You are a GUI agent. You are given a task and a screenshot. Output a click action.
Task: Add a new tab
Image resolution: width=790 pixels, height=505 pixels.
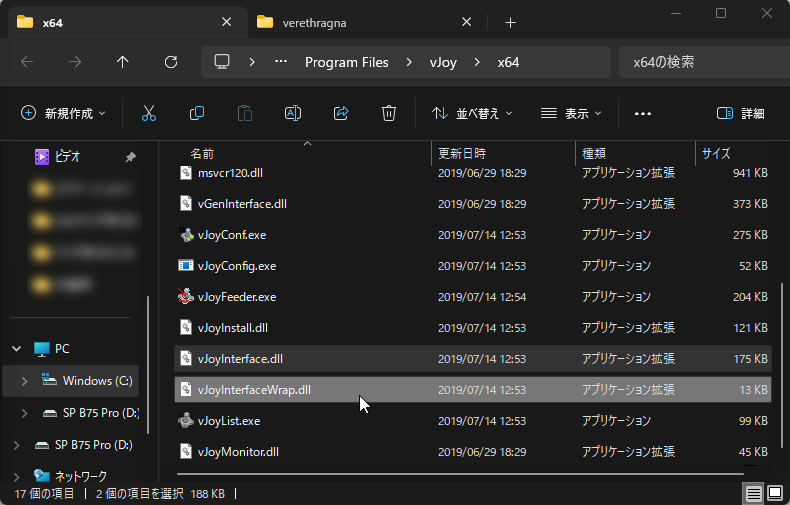coord(510,23)
